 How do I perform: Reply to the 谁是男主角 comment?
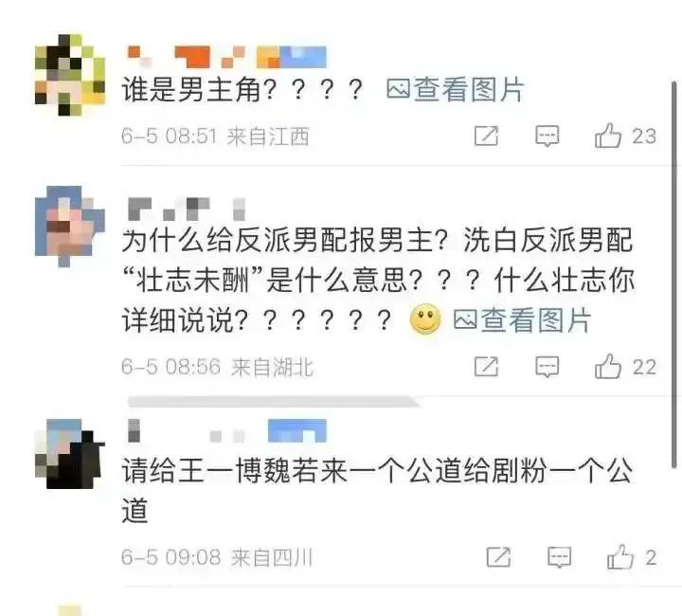(x=547, y=136)
